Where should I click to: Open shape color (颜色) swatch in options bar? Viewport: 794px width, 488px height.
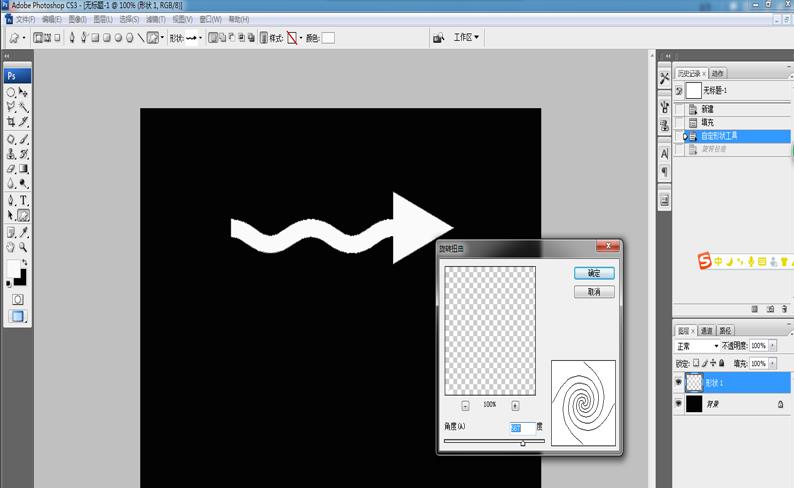pyautogui.click(x=328, y=38)
